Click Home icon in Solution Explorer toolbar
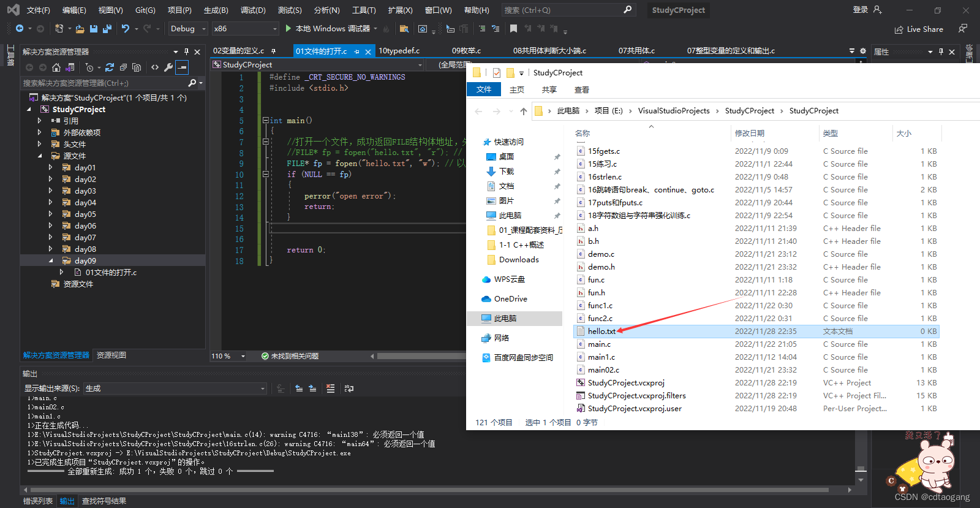This screenshot has height=508, width=980. tap(56, 67)
